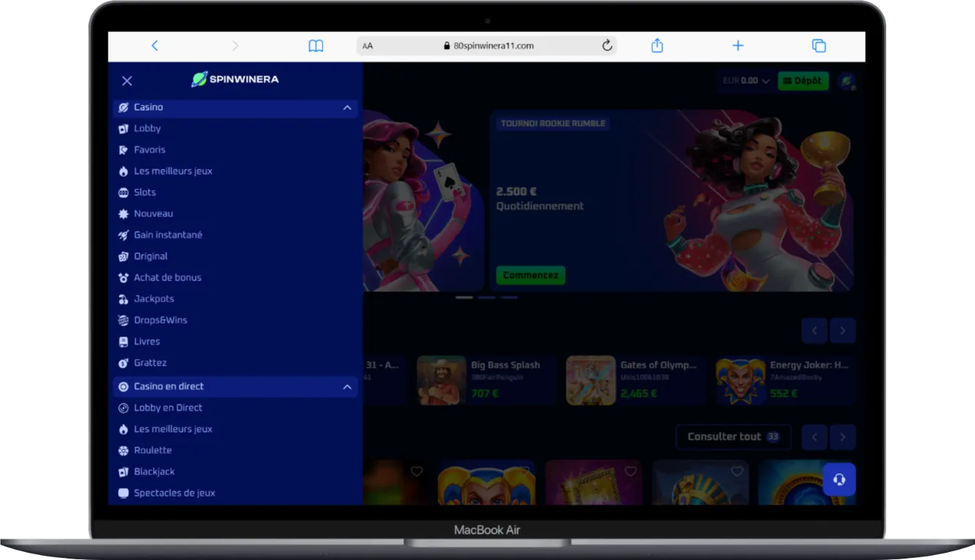
Task: Click the address bar 80spinwinera11.com
Action: 487,46
